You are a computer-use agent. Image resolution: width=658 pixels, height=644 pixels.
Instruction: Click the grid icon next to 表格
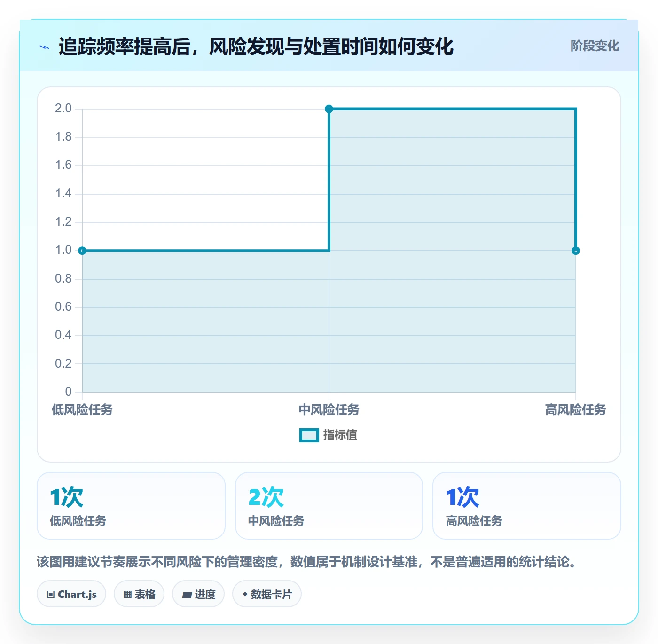pos(127,595)
